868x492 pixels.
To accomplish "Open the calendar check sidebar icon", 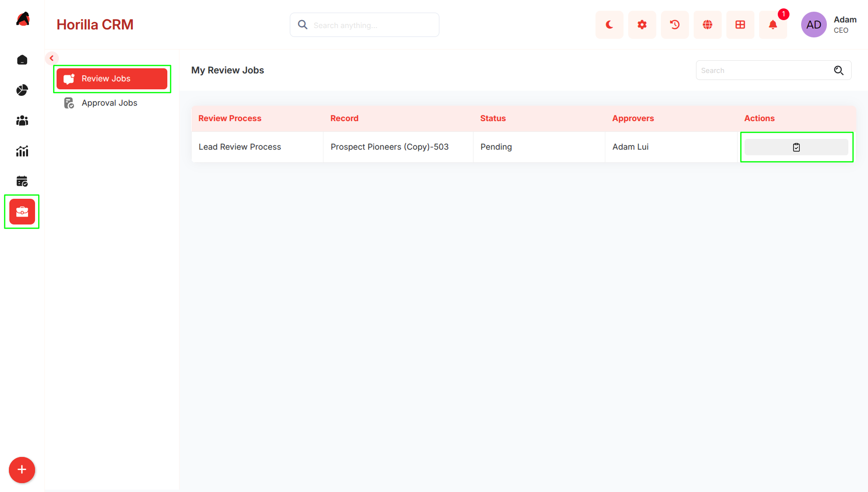I will click(22, 181).
